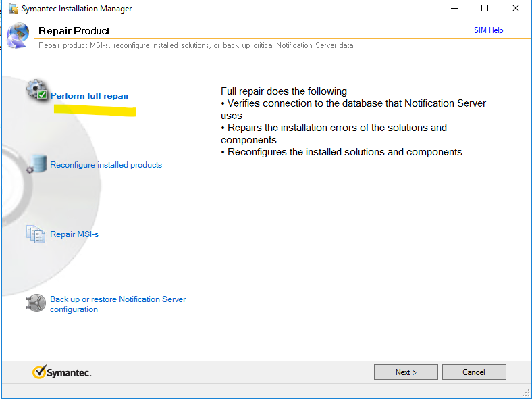Screen dimensions: 532x400
Task: Select Back up or restore Notification Server configuration
Action: pos(117,304)
